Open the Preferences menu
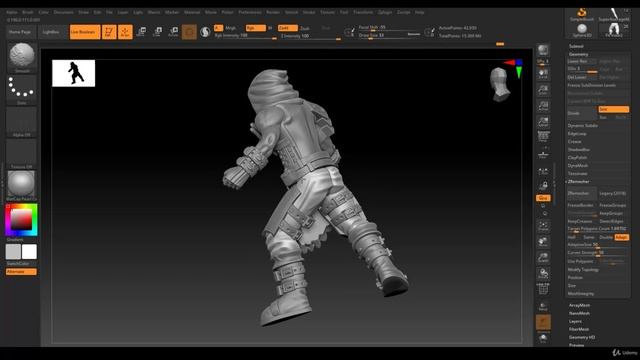 (x=250, y=12)
